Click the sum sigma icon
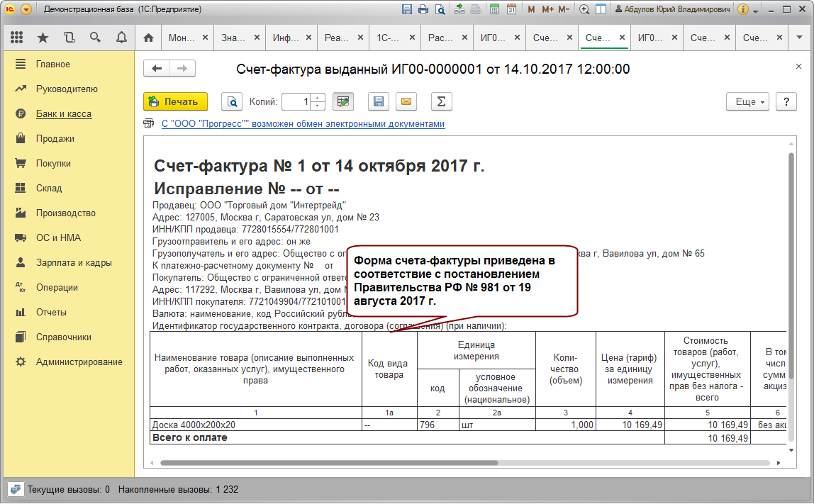The width and height of the screenshot is (814, 504). tap(441, 101)
